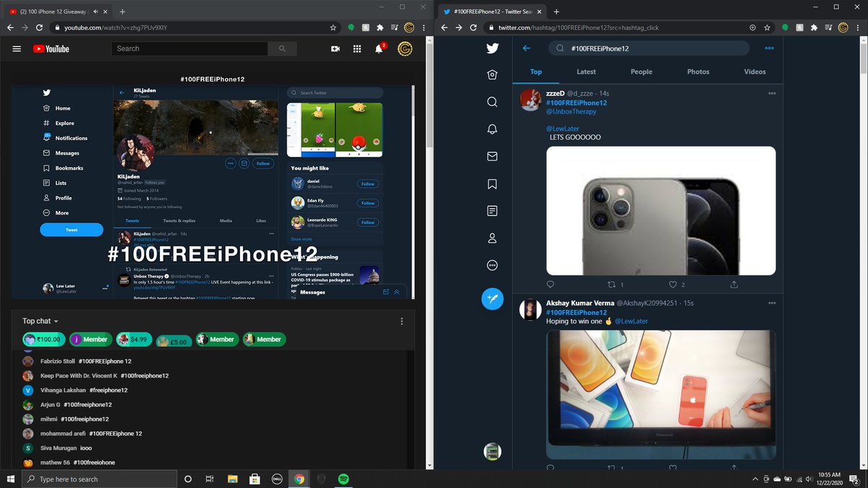Open Spotify from the Windows taskbar
Screen dimensions: 868x488
click(x=344, y=479)
